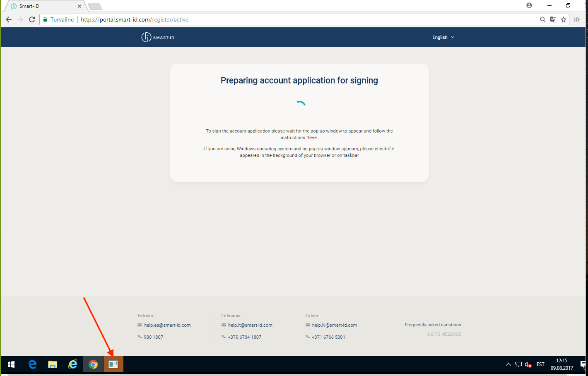Email help.lt@smart-id.com link
The height and width of the screenshot is (376, 588).
(x=250, y=325)
